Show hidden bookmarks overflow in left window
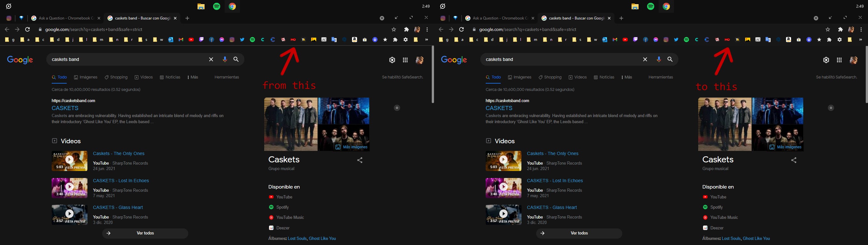 [427, 40]
